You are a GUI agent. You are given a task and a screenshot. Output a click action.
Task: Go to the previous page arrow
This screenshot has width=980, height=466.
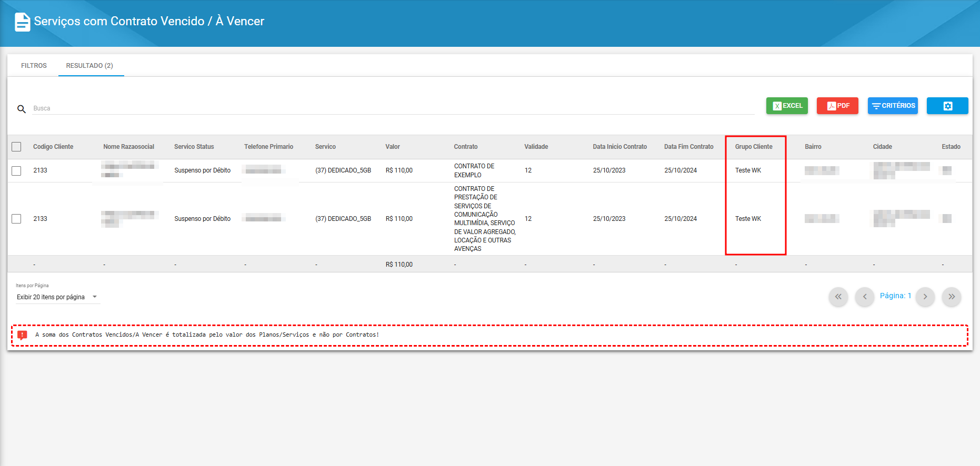pyautogui.click(x=865, y=297)
